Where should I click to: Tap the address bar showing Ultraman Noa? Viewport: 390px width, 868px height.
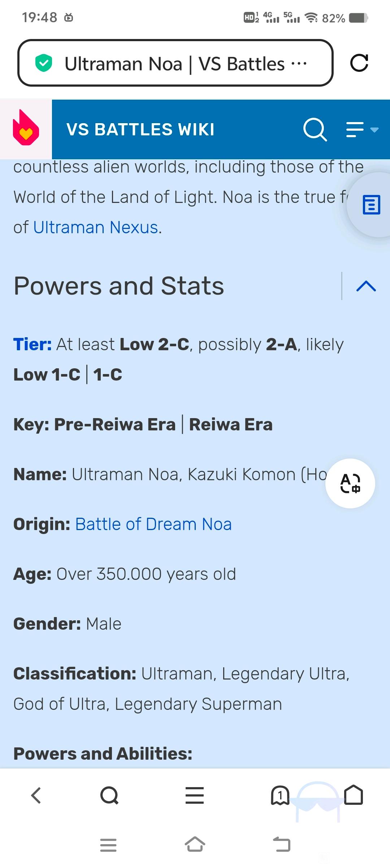click(175, 63)
